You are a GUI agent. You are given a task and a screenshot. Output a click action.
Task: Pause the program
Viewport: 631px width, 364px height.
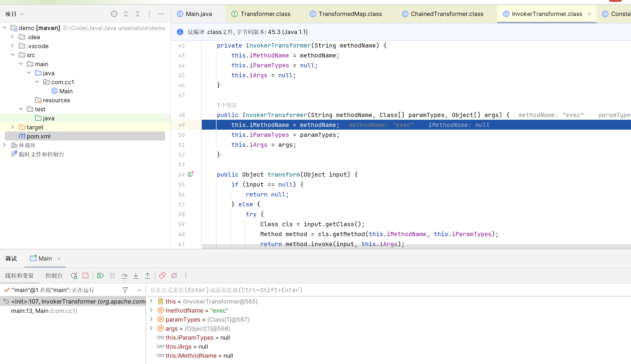(x=112, y=276)
